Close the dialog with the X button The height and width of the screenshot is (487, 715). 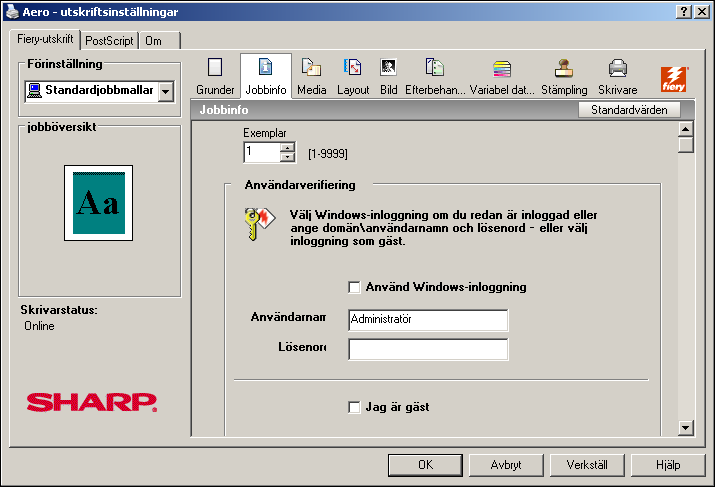tap(702, 11)
